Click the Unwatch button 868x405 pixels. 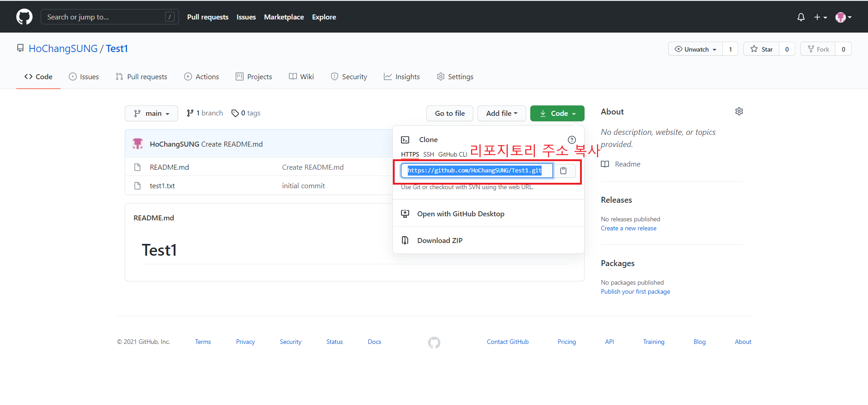pos(695,49)
